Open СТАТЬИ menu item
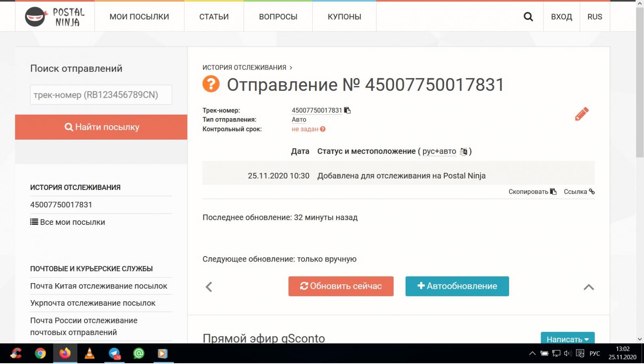The width and height of the screenshot is (644, 364). coord(214,16)
